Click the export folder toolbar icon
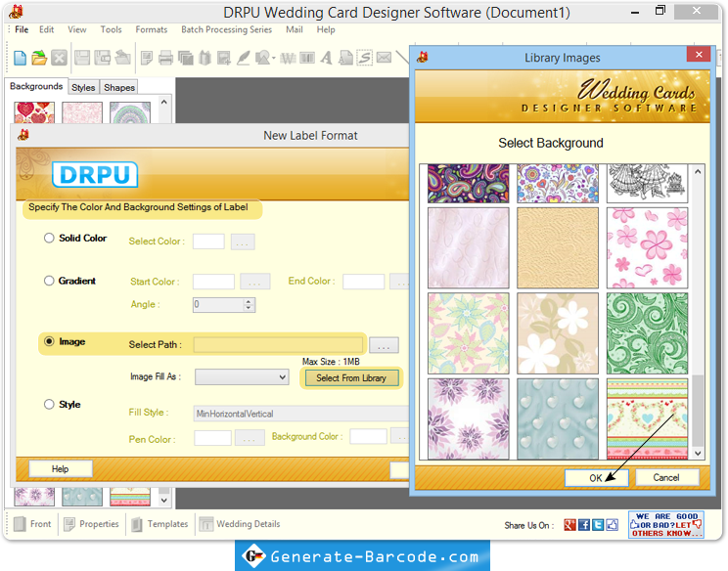The width and height of the screenshot is (728, 571). click(123, 58)
